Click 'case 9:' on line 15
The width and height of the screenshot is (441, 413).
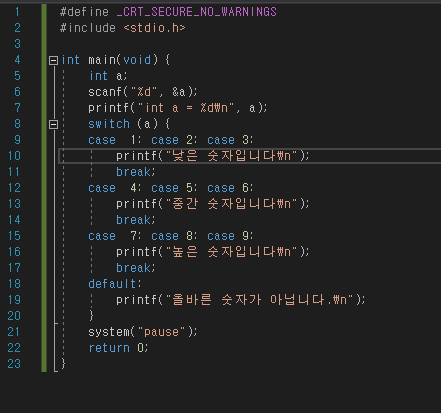click(230, 236)
